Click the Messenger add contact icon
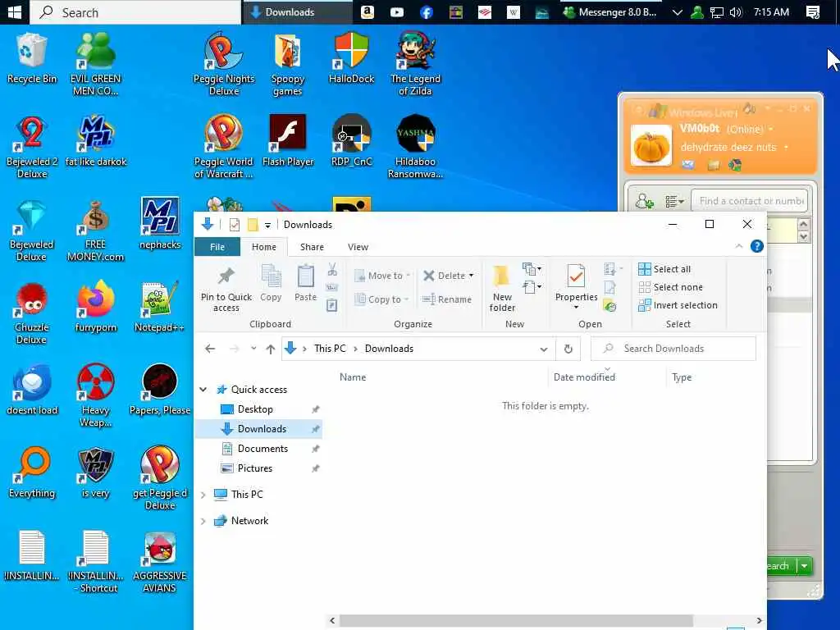The width and height of the screenshot is (840, 630). pyautogui.click(x=644, y=202)
